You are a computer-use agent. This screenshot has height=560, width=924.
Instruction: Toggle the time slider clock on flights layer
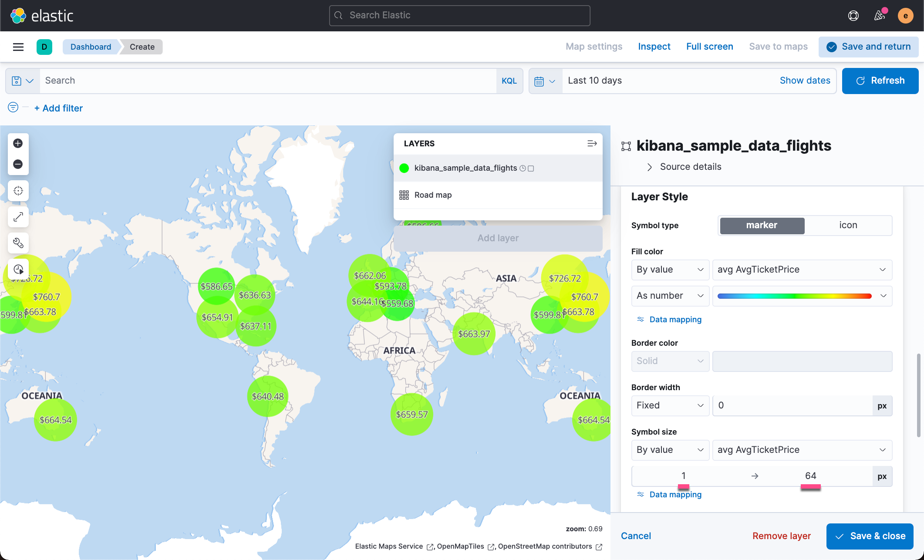pyautogui.click(x=523, y=168)
